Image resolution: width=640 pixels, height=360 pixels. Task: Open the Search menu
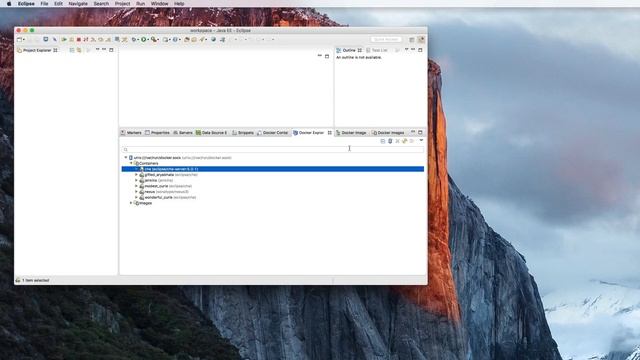[101, 4]
